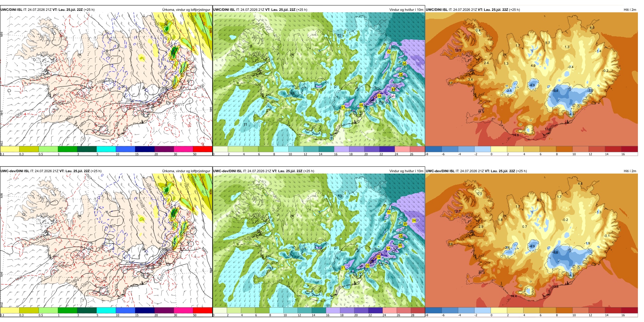Screen dimensions: 644x322
Task: Select the cyan 5 mm swatch in bottom precipitation legend
Action: tap(106, 310)
